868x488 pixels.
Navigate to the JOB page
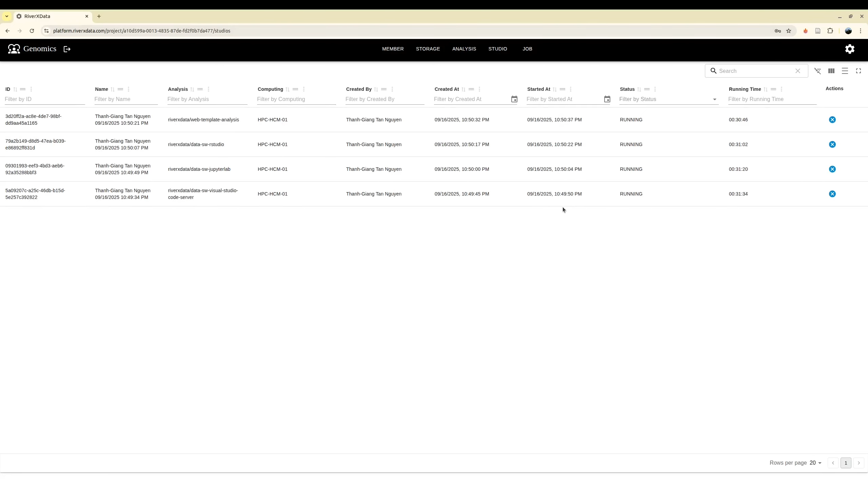click(527, 49)
